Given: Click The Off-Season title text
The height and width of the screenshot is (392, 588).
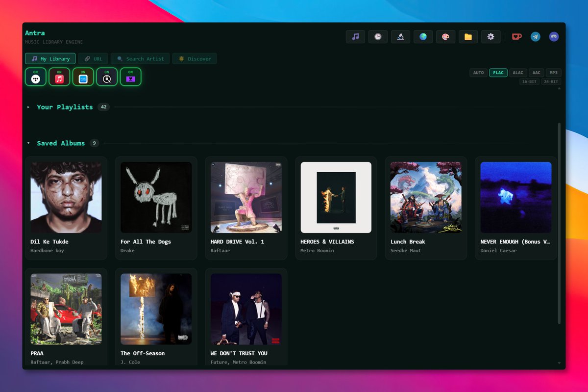Looking at the screenshot, I should 143,353.
